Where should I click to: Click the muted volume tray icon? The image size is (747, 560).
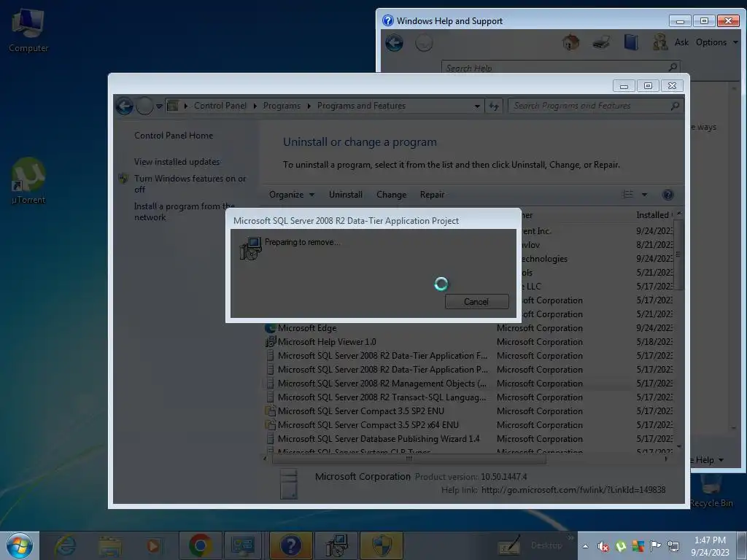603,546
